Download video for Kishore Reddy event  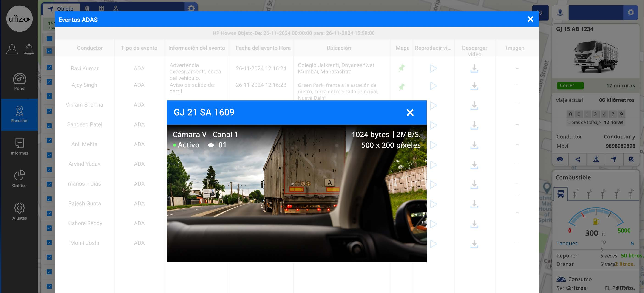(474, 224)
